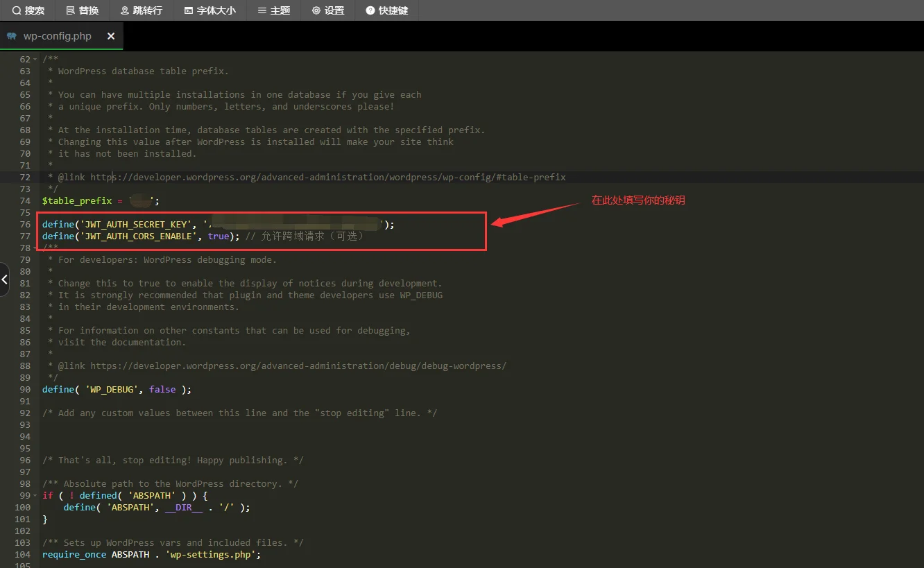Click the table-prefix documentation URL
This screenshot has width=924, height=568.
coord(327,178)
